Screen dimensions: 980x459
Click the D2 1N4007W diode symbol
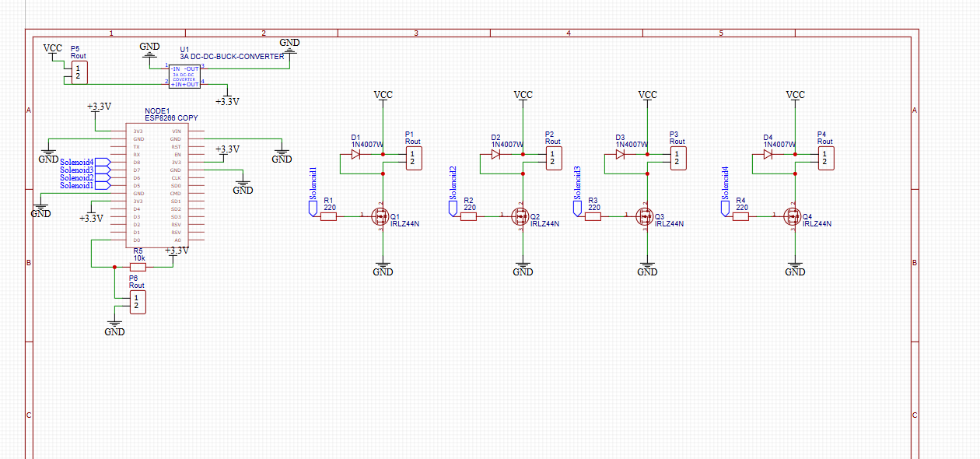pos(495,154)
